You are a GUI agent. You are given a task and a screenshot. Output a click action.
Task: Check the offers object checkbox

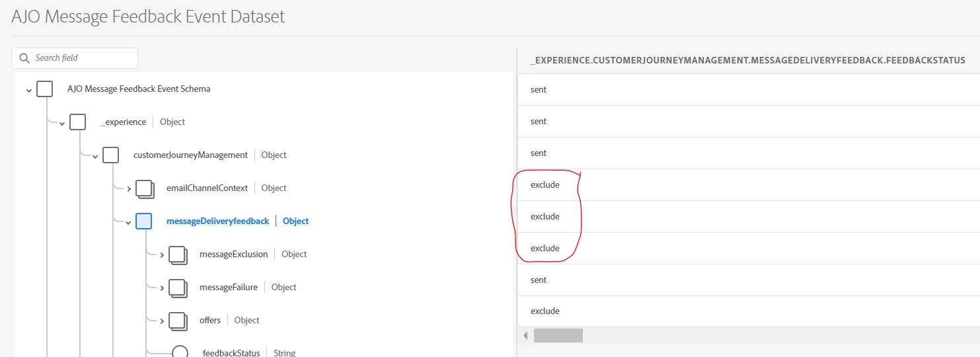[x=178, y=321]
